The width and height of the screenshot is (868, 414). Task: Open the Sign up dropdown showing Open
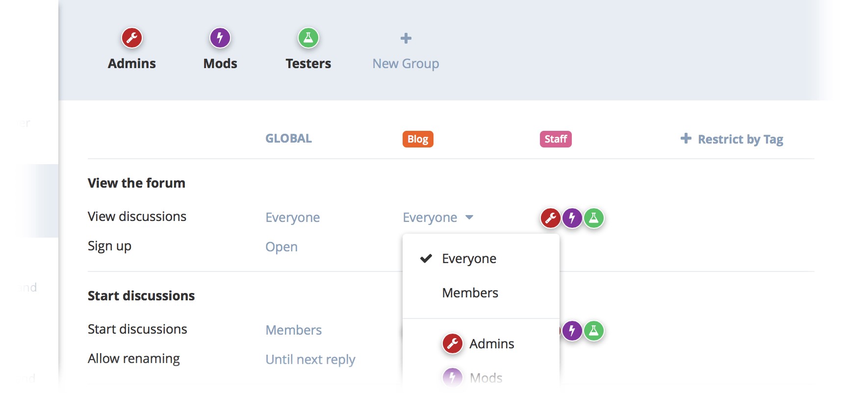281,247
